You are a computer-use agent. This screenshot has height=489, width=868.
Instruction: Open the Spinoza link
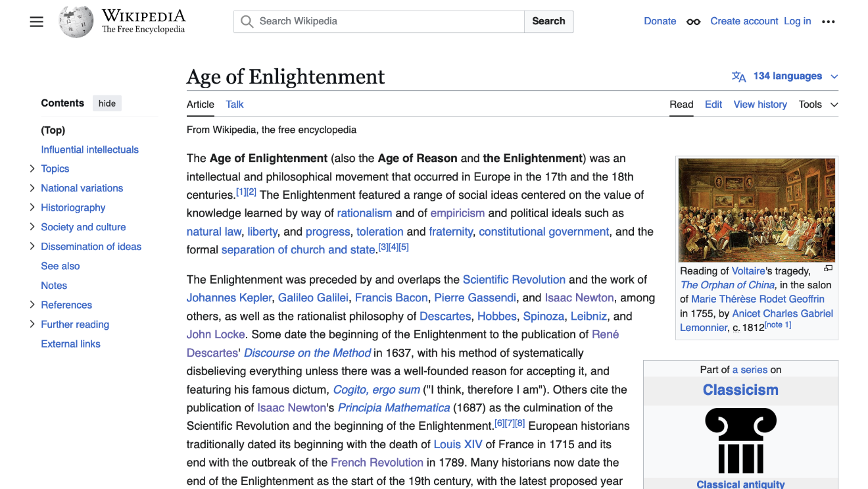click(544, 317)
